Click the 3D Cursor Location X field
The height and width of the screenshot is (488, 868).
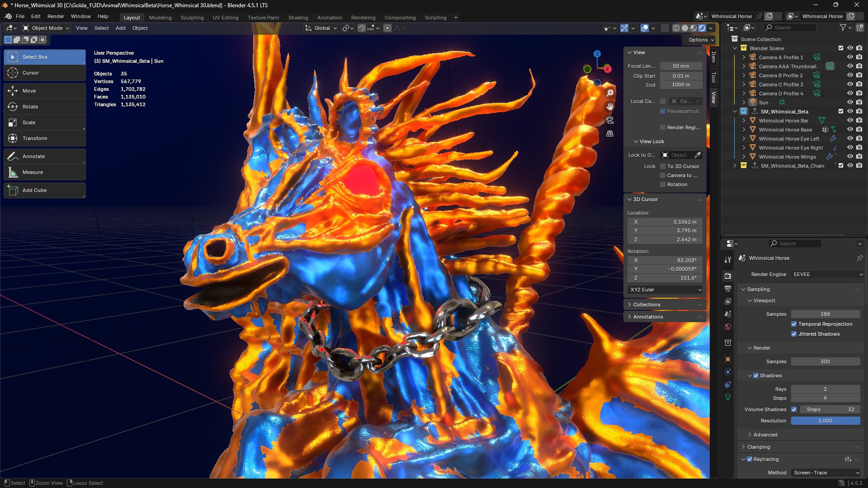(x=665, y=222)
